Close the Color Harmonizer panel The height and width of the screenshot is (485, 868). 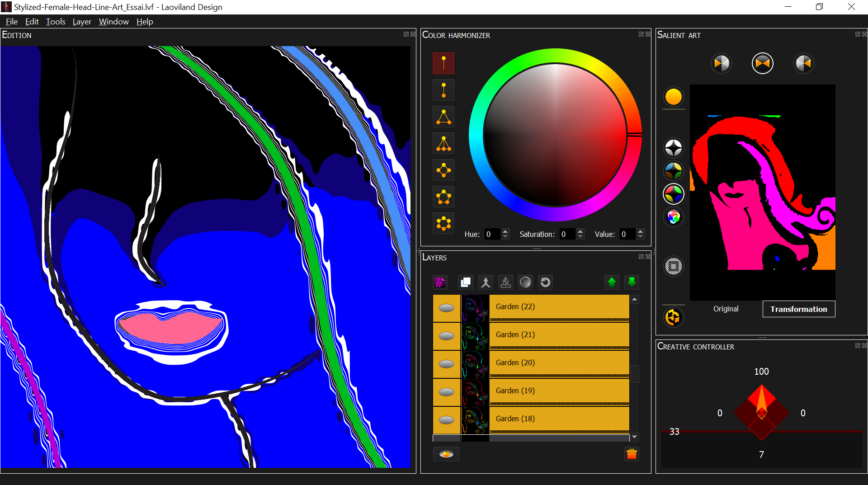[x=648, y=34]
